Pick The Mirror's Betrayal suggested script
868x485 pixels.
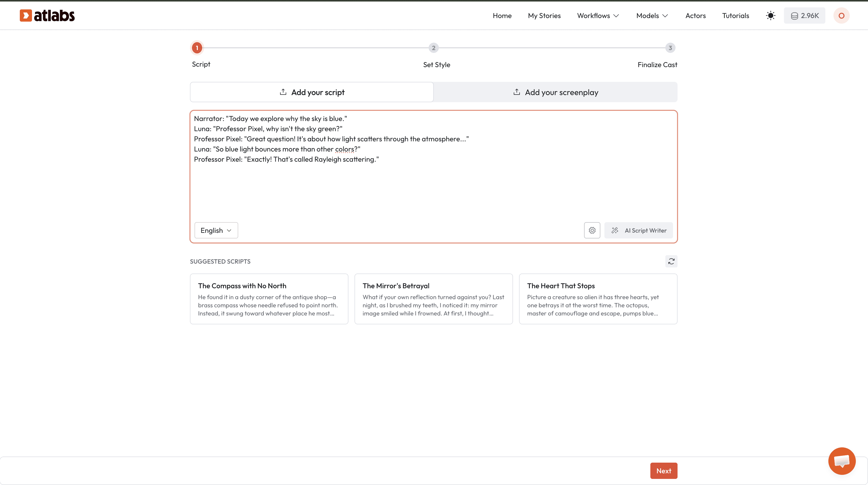[x=433, y=299]
